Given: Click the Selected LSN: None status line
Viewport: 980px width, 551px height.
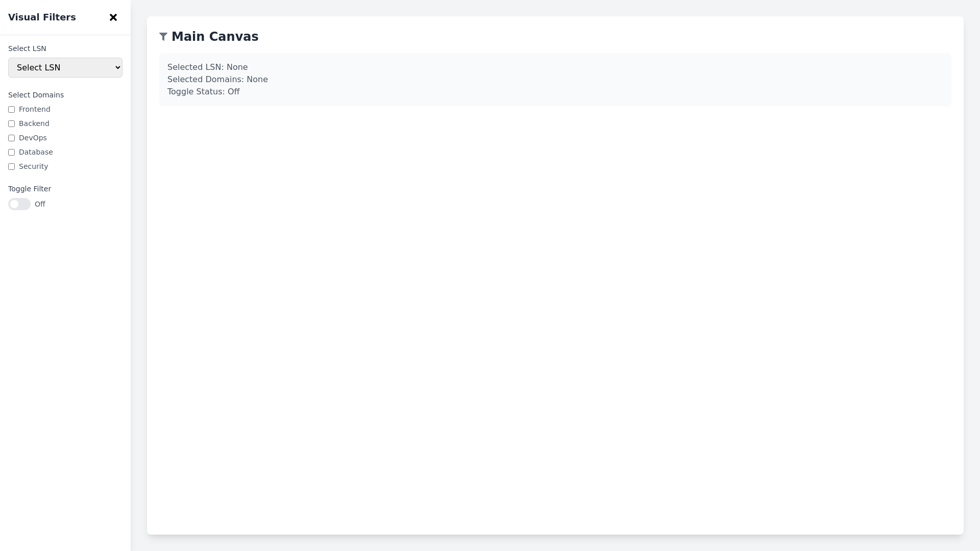Looking at the screenshot, I should pos(207,67).
